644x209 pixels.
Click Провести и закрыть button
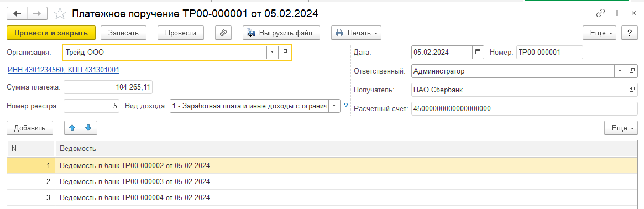[x=51, y=33]
